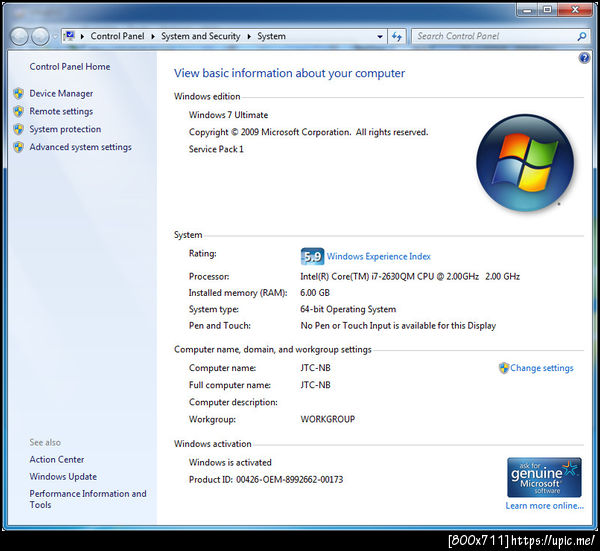Click the 64-bit Operating System text

point(348,309)
